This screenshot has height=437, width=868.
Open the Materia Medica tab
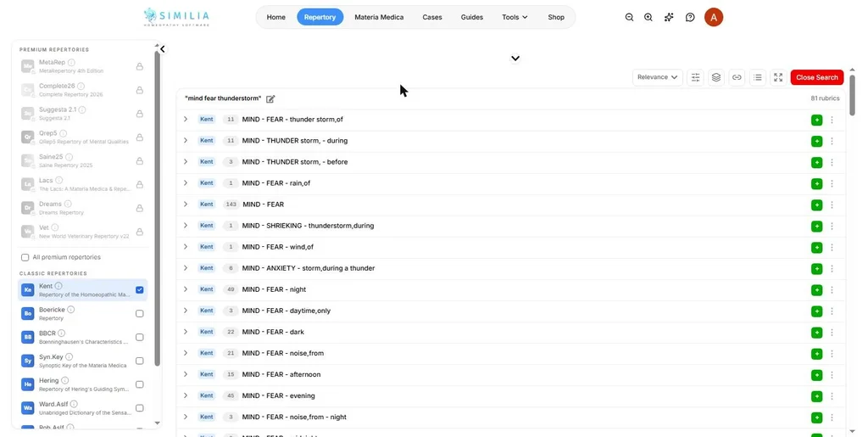[379, 17]
